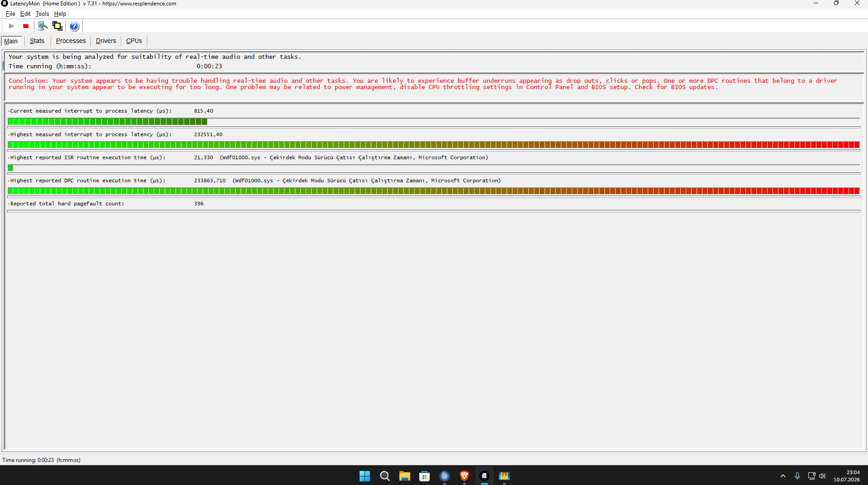Switch to the Processes tab
Viewport: 868px width, 485px height.
[x=71, y=41]
